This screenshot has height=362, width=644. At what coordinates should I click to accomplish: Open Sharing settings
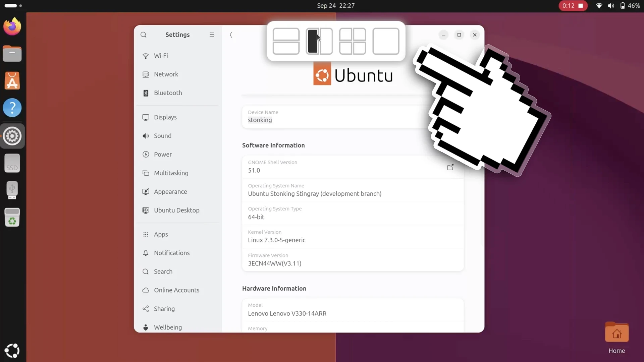coord(178,309)
